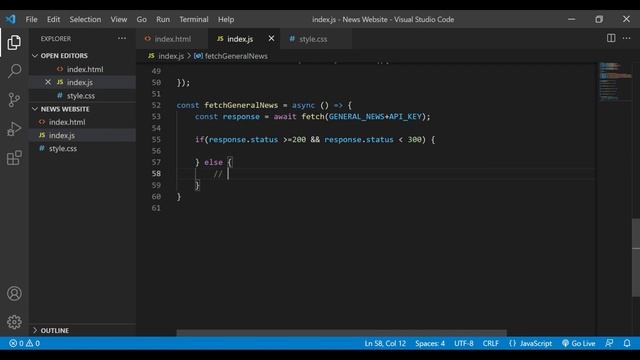Change the UTF-8 file encoding
This screenshot has height=360, width=640.
coord(464,343)
